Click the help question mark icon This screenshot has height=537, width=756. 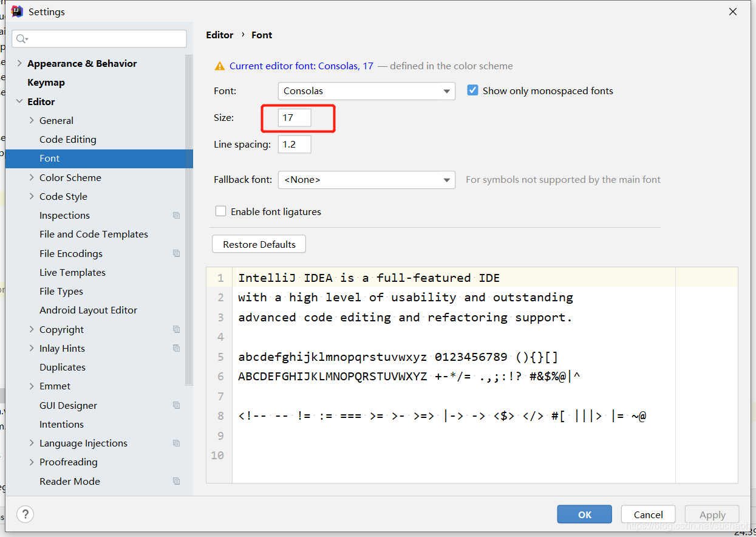click(25, 514)
